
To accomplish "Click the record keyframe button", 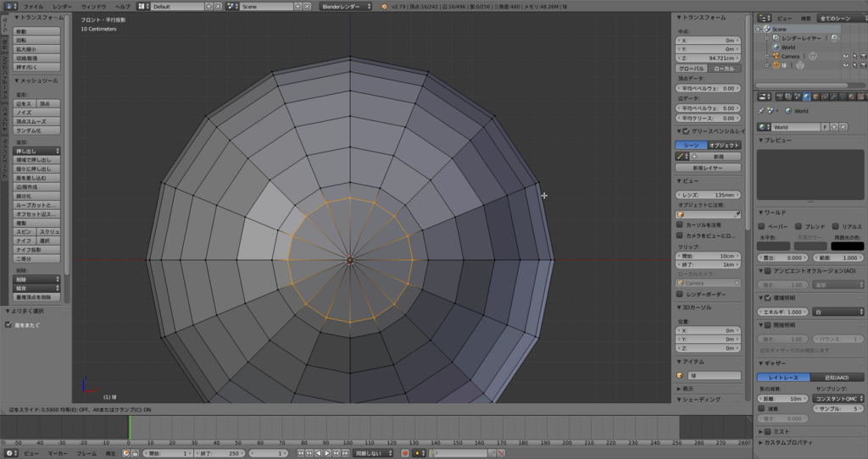I will click(x=405, y=454).
